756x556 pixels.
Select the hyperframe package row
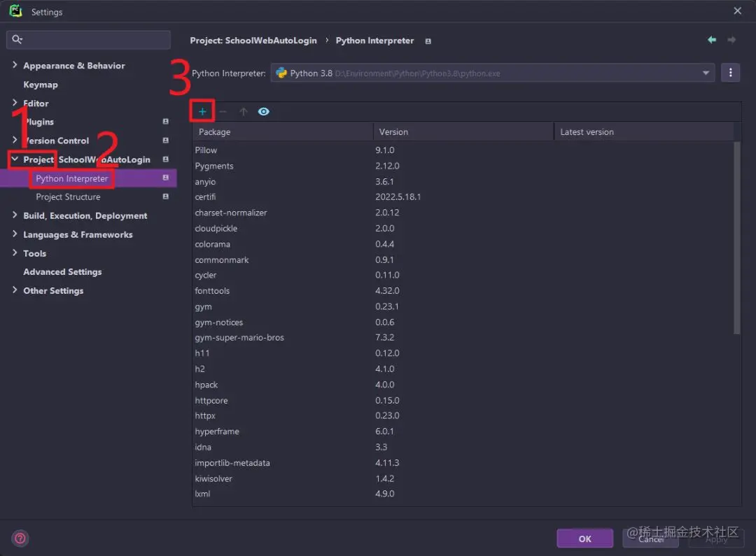tap(463, 432)
